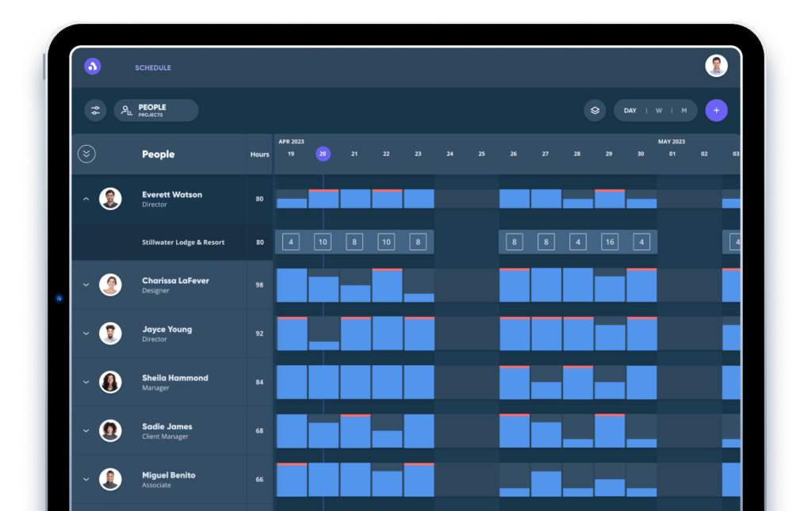Open the People / Projects view selector

pos(156,110)
